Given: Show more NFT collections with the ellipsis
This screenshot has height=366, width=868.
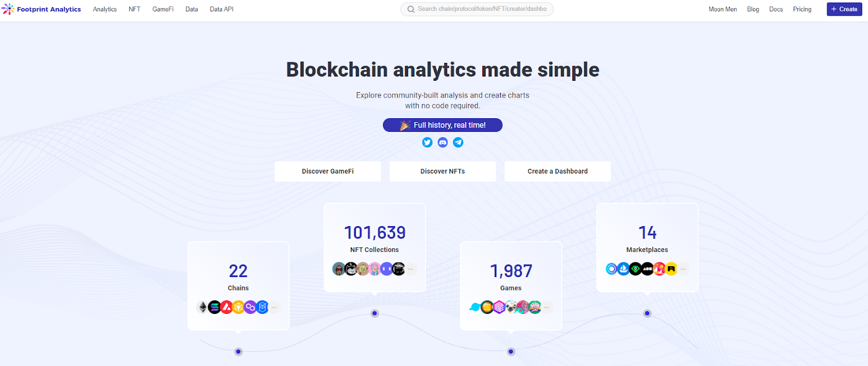Looking at the screenshot, I should tap(411, 268).
